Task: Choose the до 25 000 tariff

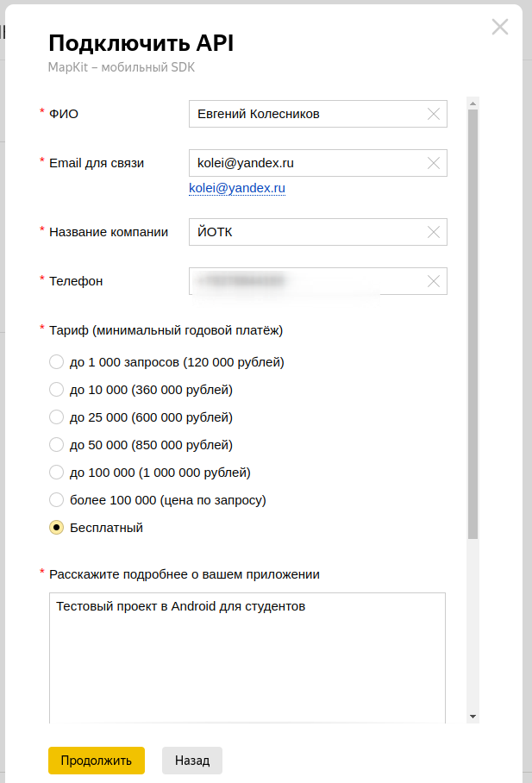Action: coord(57,417)
